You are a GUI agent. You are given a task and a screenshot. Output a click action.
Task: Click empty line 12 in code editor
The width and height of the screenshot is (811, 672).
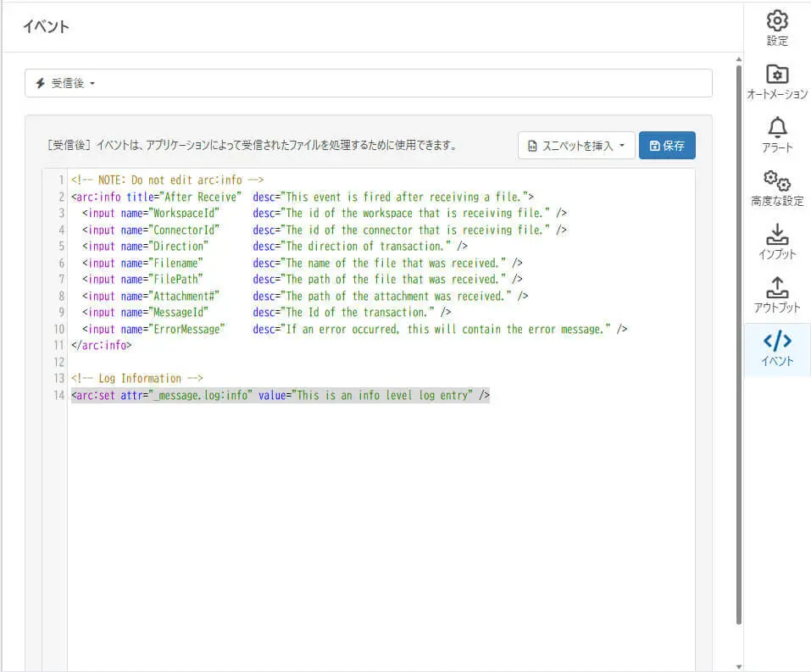pos(381,362)
